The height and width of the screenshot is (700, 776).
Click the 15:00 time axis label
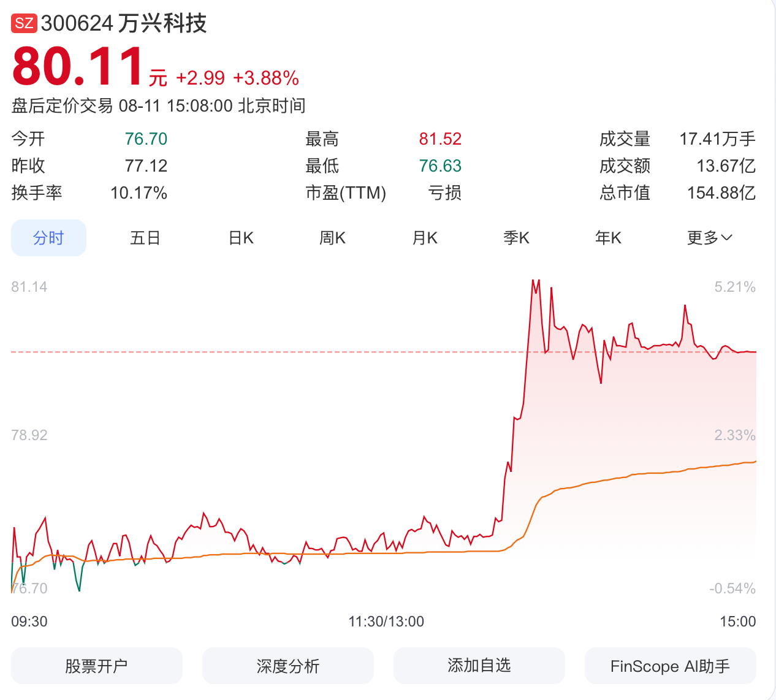[x=738, y=622]
